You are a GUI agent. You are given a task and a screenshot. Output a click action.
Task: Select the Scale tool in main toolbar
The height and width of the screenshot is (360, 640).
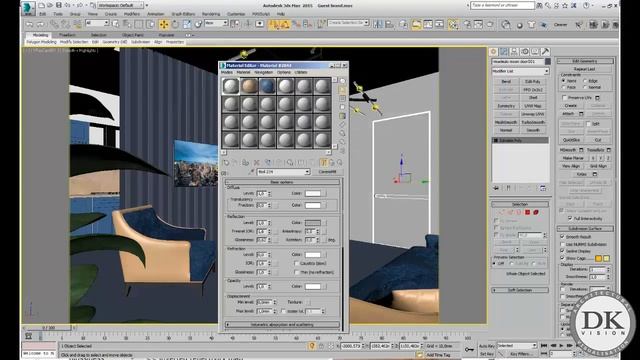click(x=187, y=24)
